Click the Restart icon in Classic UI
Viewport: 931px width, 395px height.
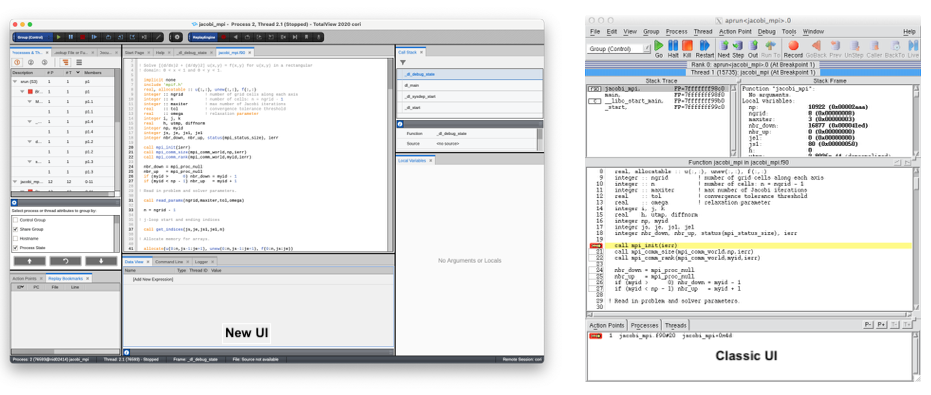click(x=705, y=45)
